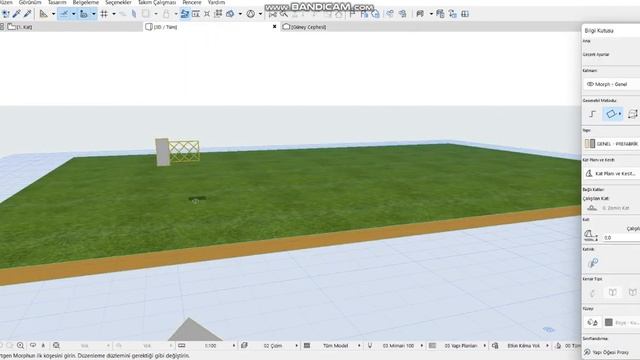
Task: Open the Seçenekler menu
Action: tap(118, 2)
